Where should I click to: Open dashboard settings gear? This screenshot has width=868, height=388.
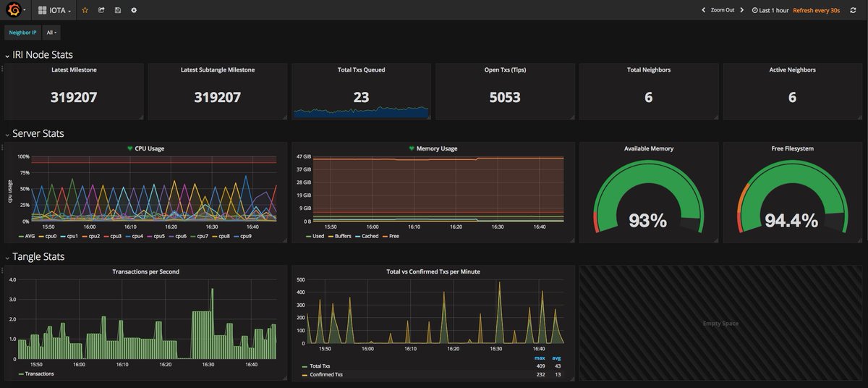tap(134, 10)
